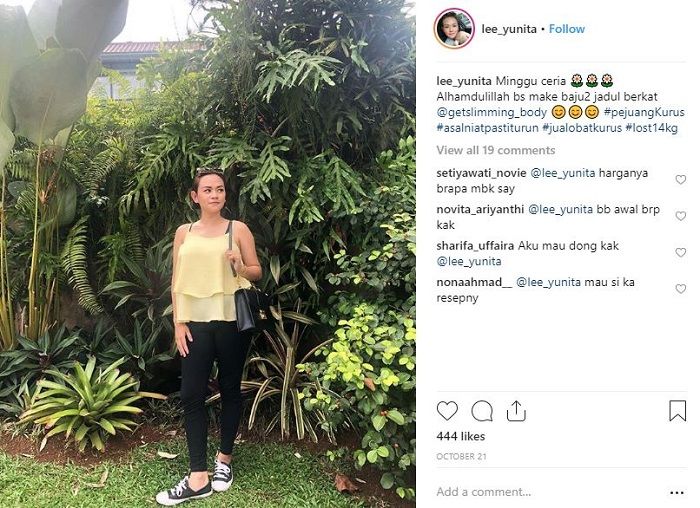
Task: Save post with bookmark icon
Action: point(677,411)
